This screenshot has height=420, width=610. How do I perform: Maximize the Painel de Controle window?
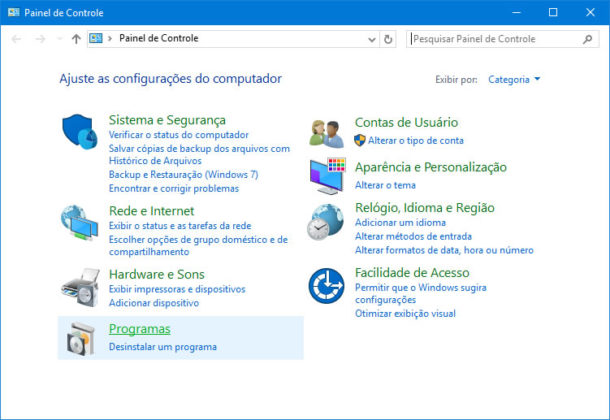[x=553, y=12]
